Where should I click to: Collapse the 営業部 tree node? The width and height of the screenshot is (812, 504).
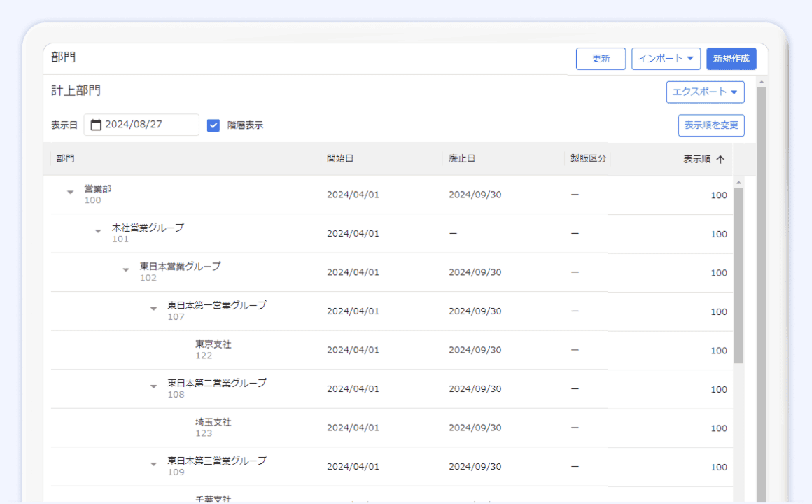[x=70, y=192]
